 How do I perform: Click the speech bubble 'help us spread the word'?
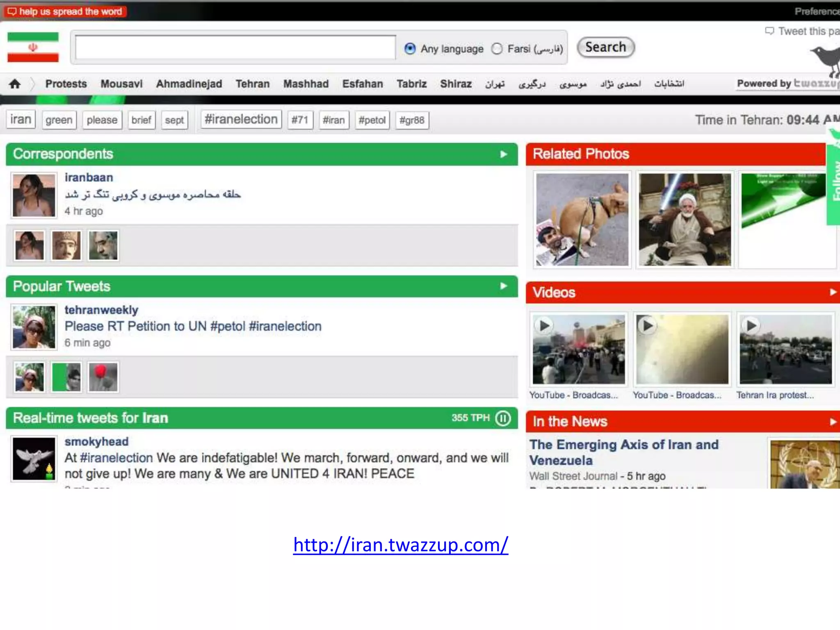point(12,11)
